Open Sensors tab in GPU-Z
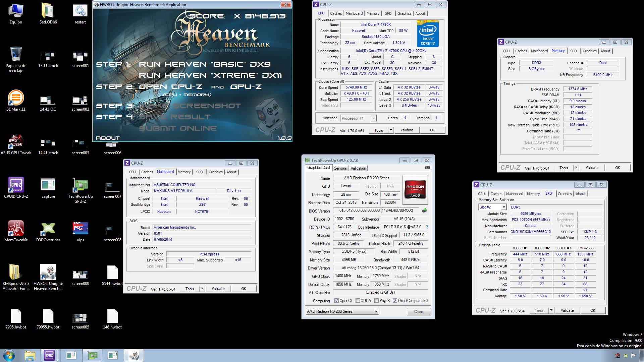 (x=340, y=168)
